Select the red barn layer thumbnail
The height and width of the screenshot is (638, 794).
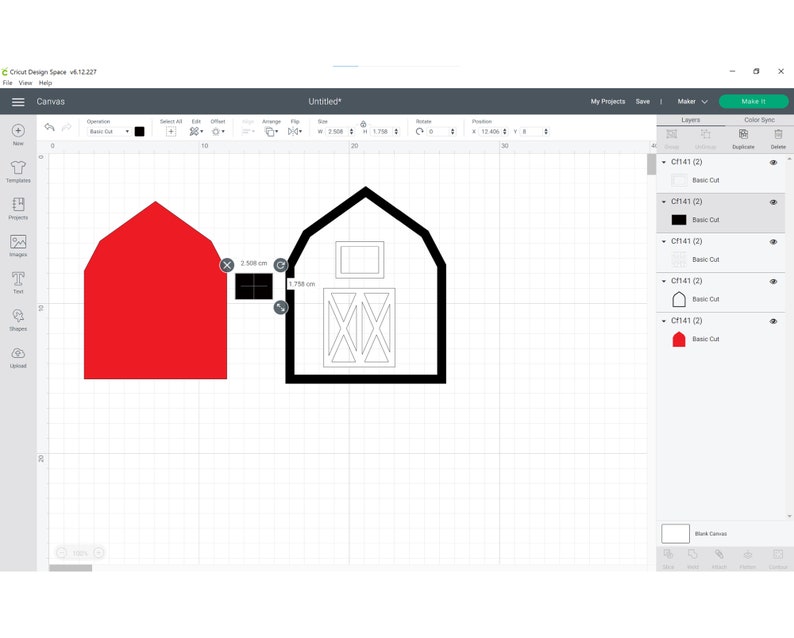tap(679, 339)
